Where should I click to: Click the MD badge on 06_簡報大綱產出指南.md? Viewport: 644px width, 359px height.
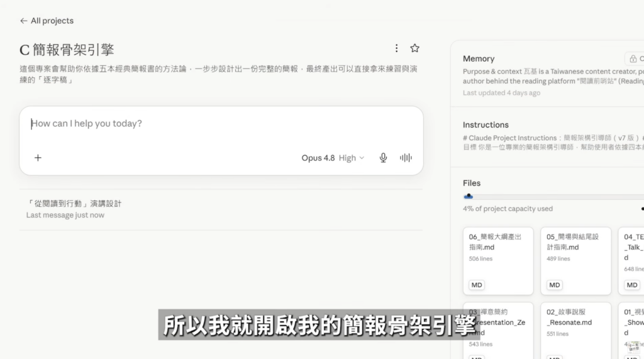[x=477, y=285]
